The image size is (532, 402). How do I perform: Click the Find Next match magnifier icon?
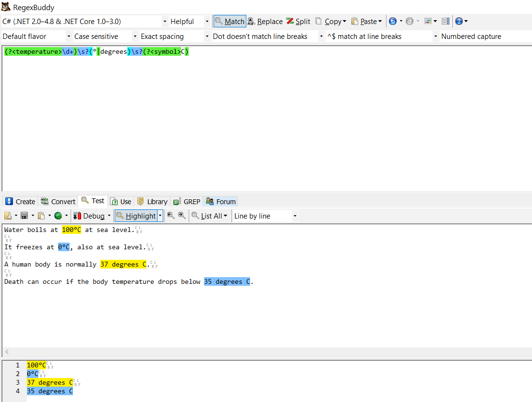181,216
